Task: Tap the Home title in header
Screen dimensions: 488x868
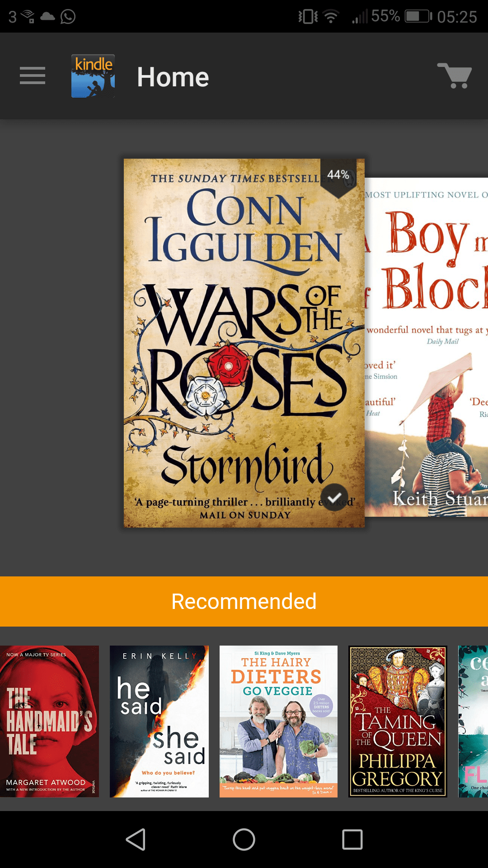Action: coord(173,77)
